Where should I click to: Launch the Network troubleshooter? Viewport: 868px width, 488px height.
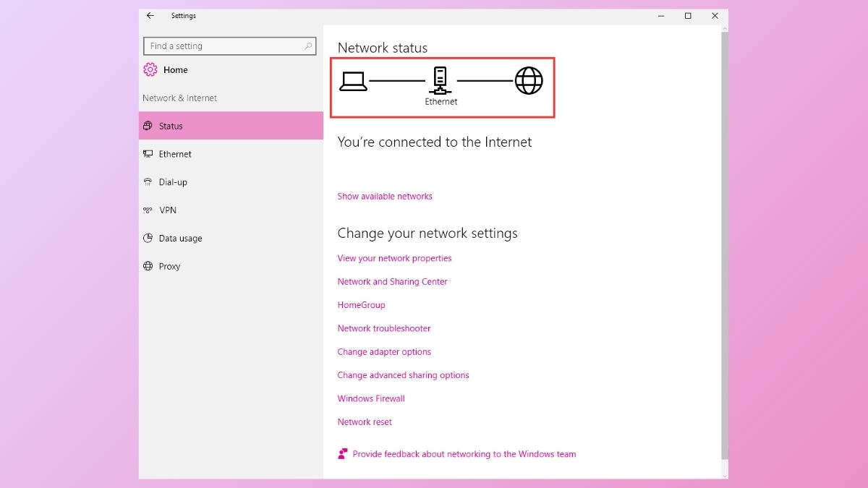click(384, 328)
